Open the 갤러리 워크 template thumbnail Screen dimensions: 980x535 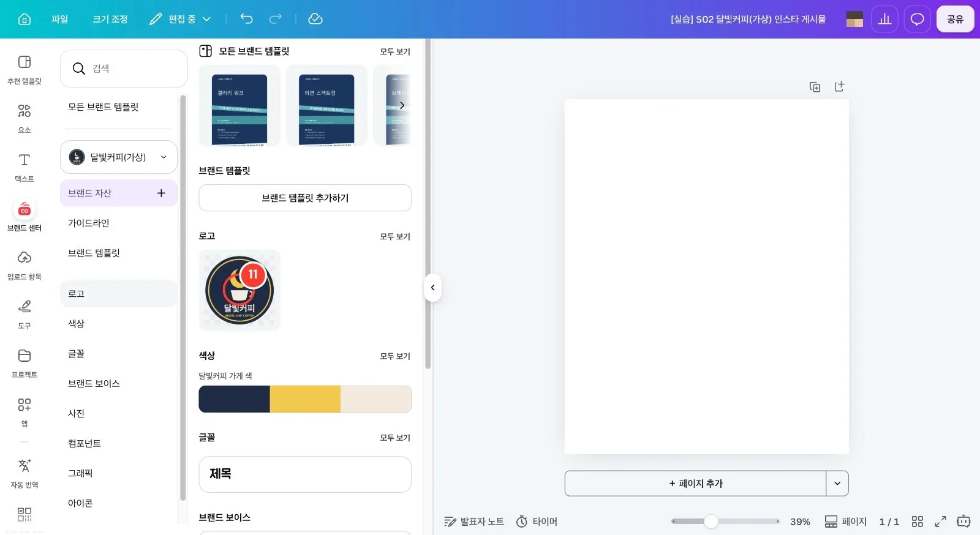coord(239,106)
